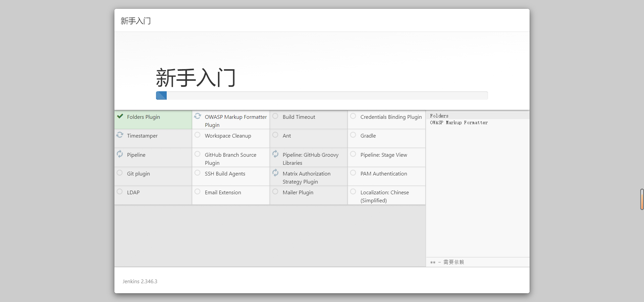
Task: Select the Build Timeout label
Action: (299, 117)
